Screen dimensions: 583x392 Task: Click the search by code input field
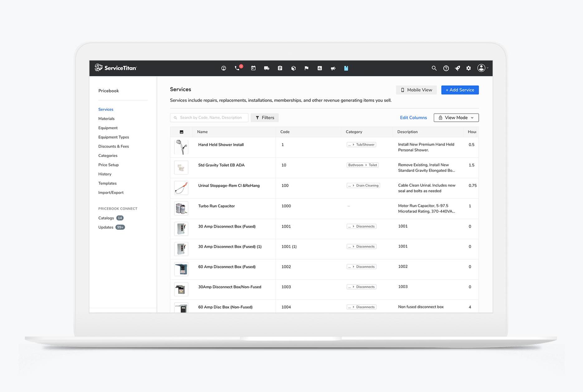coord(209,117)
